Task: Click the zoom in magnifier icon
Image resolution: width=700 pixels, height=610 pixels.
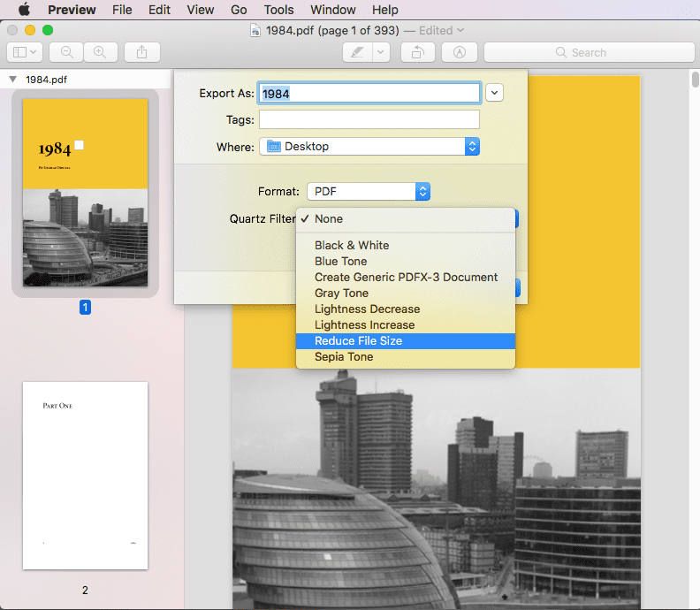Action: point(100,52)
